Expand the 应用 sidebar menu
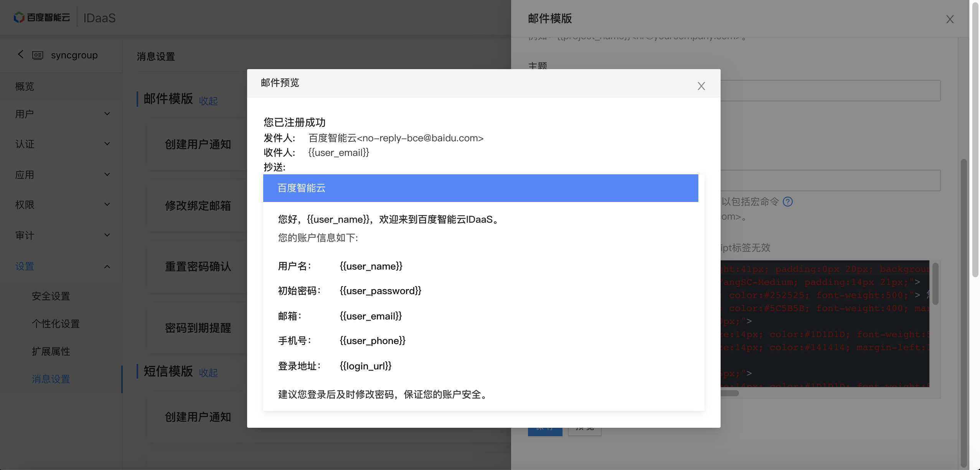 (x=61, y=175)
